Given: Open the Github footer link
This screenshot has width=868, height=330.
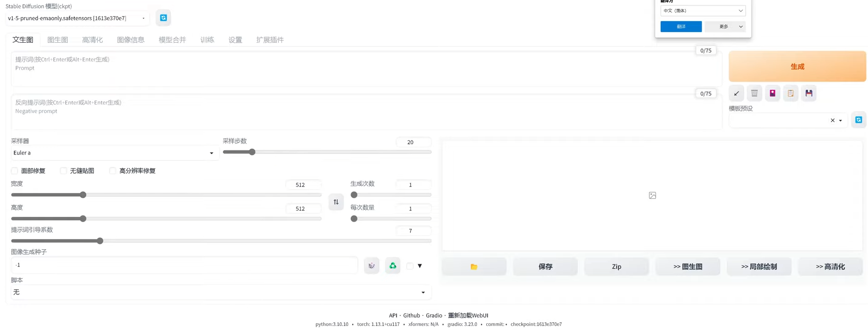Looking at the screenshot, I should (412, 315).
